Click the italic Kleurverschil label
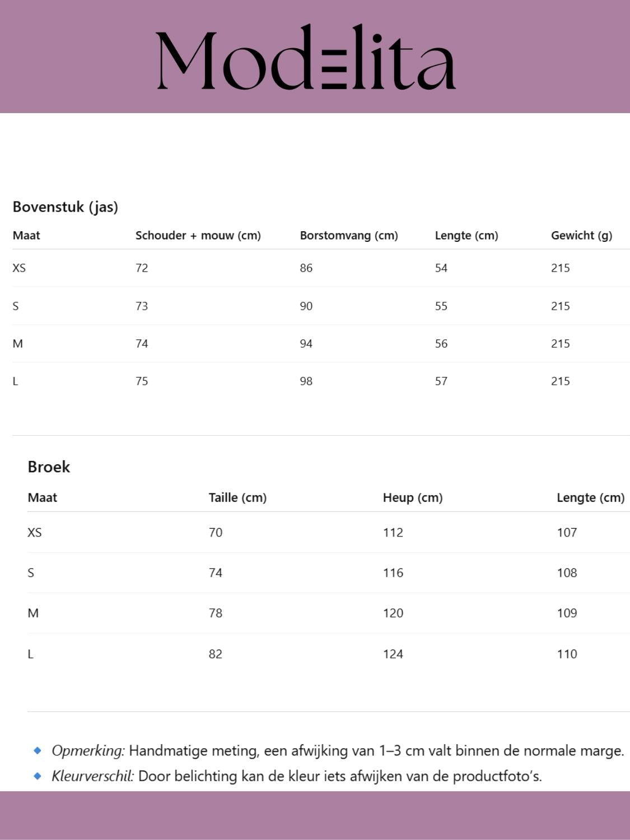The image size is (630, 840). [92, 776]
